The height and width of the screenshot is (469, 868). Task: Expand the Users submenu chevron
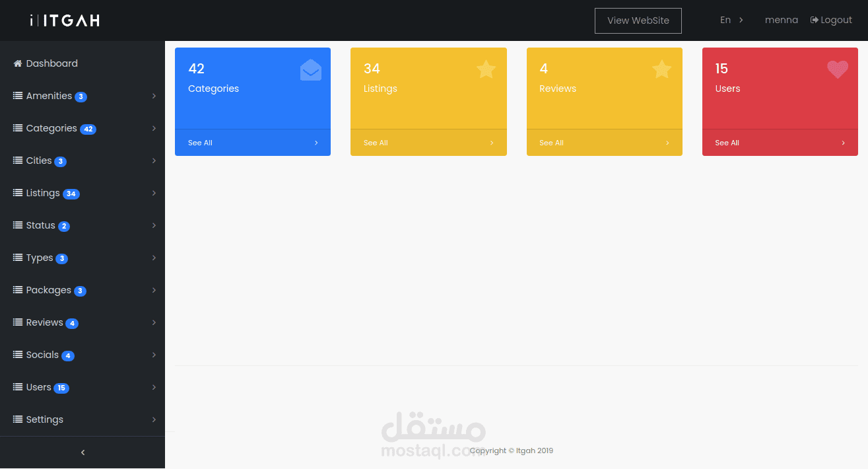click(154, 387)
